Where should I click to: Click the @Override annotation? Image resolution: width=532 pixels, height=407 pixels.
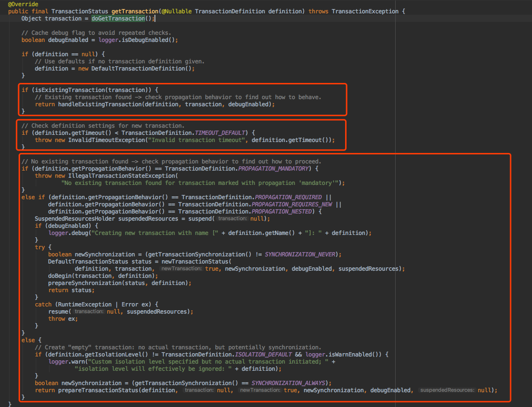click(23, 4)
